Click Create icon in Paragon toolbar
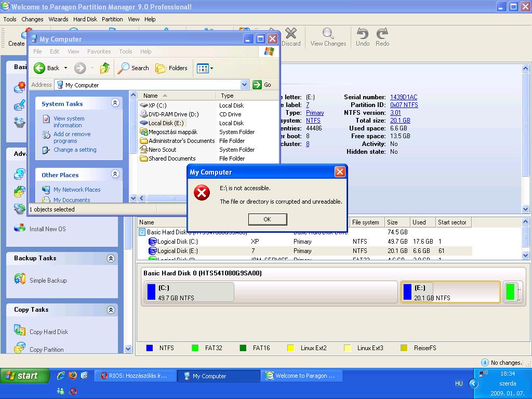The height and width of the screenshot is (399, 532). click(x=16, y=38)
